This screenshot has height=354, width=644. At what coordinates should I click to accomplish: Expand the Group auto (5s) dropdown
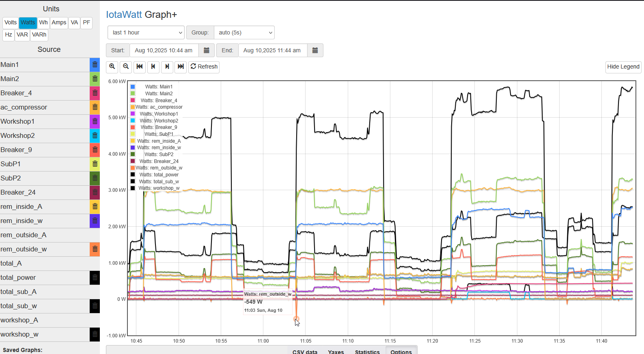pos(244,32)
